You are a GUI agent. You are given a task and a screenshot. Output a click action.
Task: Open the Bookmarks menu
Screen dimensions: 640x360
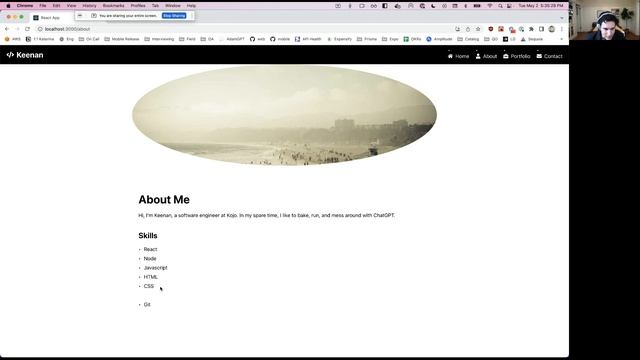[113, 6]
